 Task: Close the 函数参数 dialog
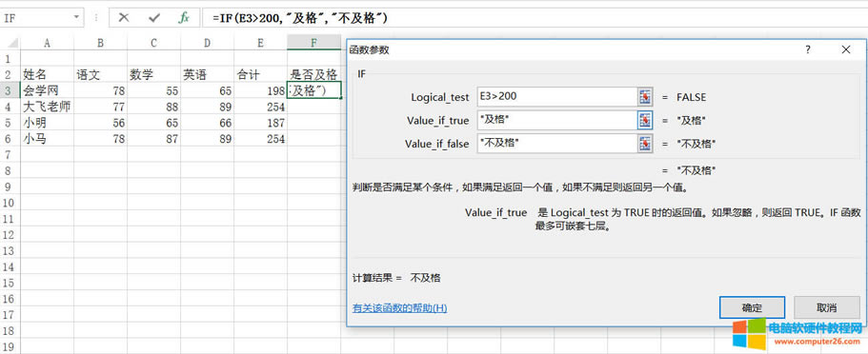point(846,49)
